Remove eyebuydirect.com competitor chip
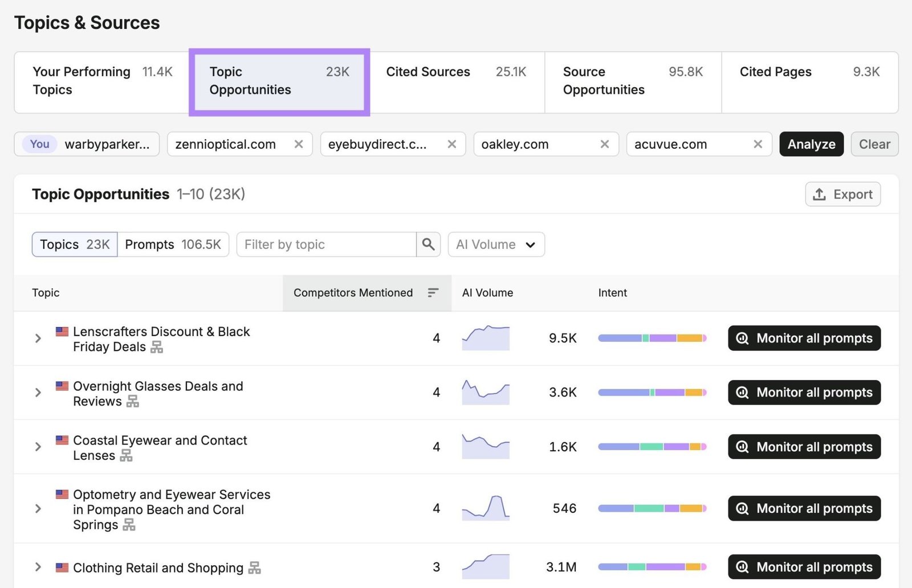This screenshot has width=912, height=588. tap(451, 144)
